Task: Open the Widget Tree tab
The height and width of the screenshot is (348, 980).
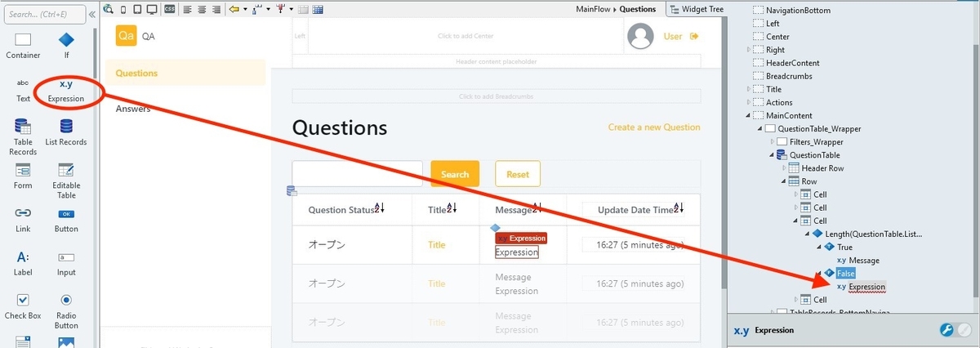Action: [x=697, y=9]
